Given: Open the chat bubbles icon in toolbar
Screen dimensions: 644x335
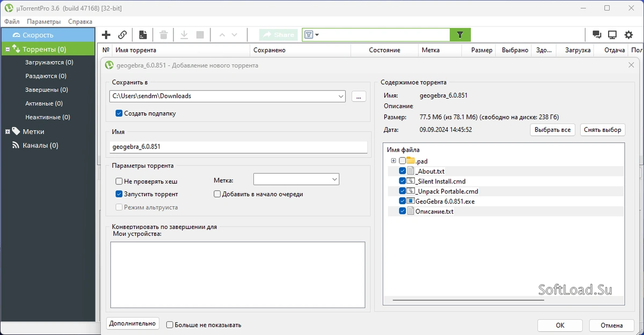Looking at the screenshot, I should (597, 35).
